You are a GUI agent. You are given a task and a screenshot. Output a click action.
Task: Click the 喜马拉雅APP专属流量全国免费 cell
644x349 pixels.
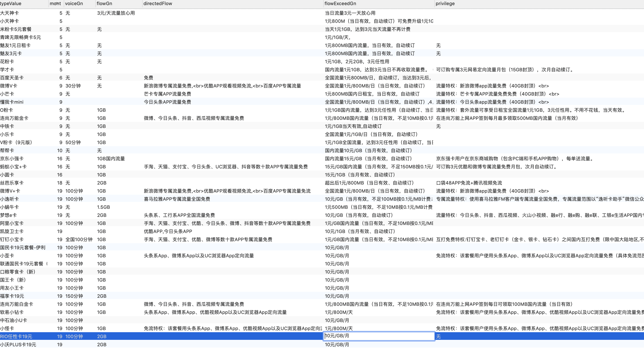(177, 199)
